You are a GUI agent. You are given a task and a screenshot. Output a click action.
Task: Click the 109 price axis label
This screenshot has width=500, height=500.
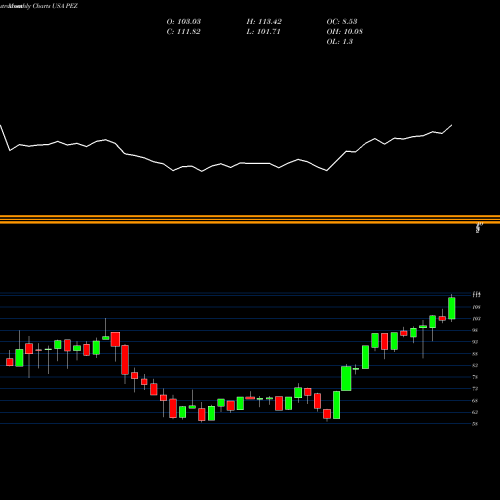tap(476, 307)
